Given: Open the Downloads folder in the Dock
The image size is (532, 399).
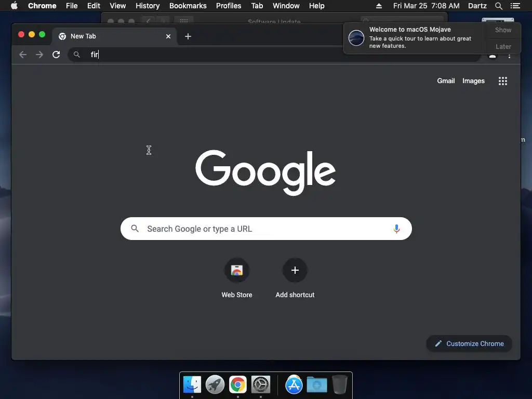Looking at the screenshot, I should coord(316,385).
